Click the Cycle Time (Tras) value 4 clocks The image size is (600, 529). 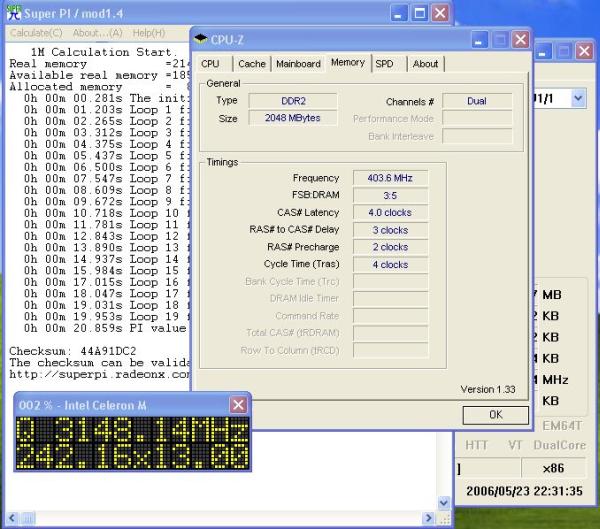click(390, 264)
